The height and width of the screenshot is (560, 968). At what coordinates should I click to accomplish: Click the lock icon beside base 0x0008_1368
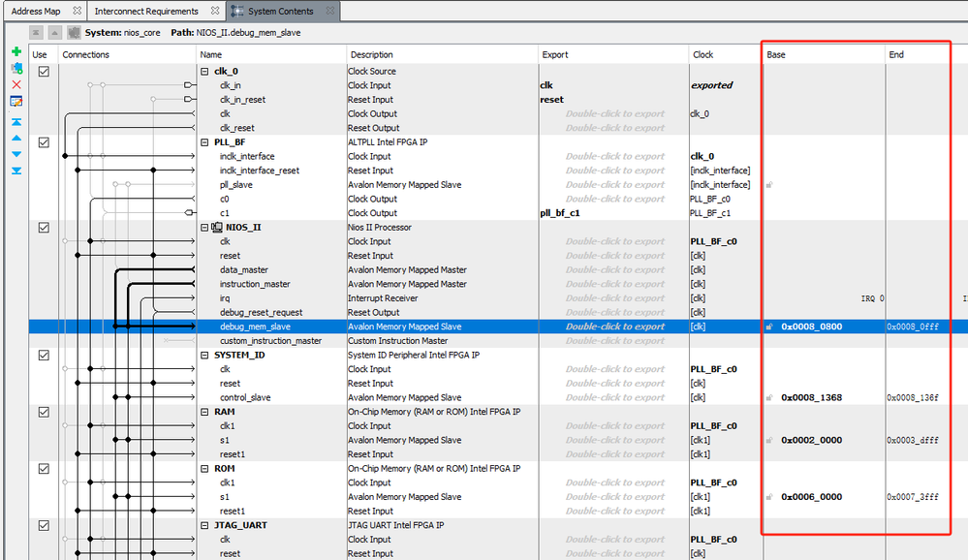[769, 397]
